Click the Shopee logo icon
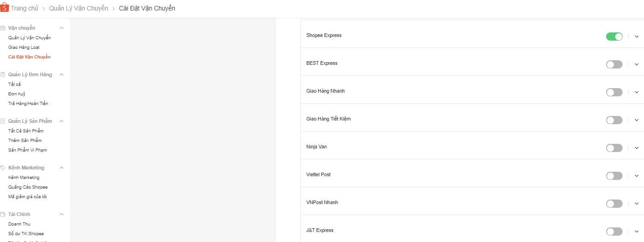The image size is (644, 242). [x=5, y=8]
